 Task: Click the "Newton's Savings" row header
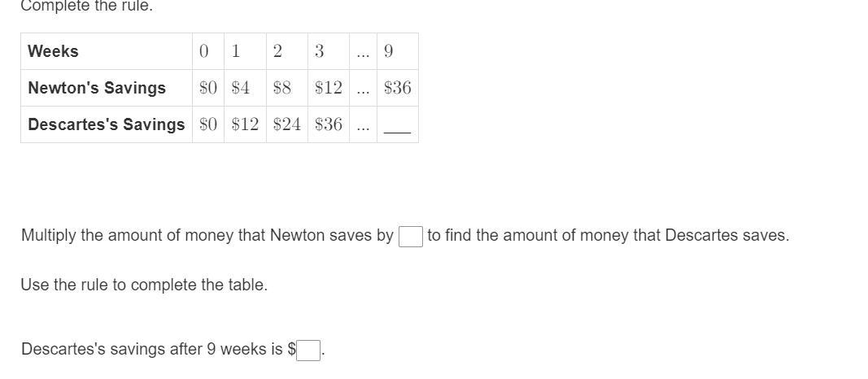pyautogui.click(x=107, y=88)
